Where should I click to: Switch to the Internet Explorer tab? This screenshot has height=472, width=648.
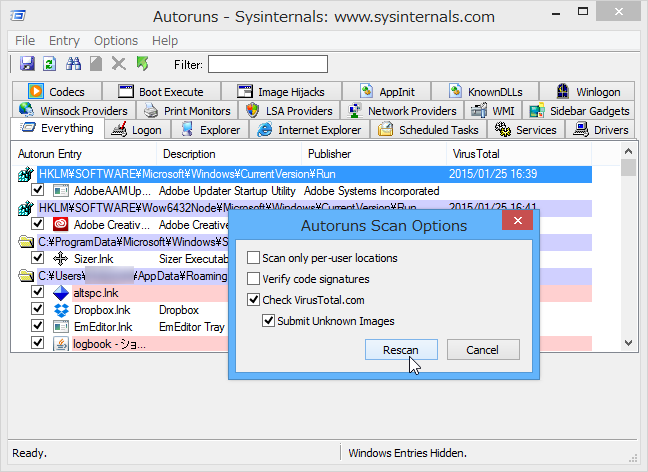coord(309,129)
